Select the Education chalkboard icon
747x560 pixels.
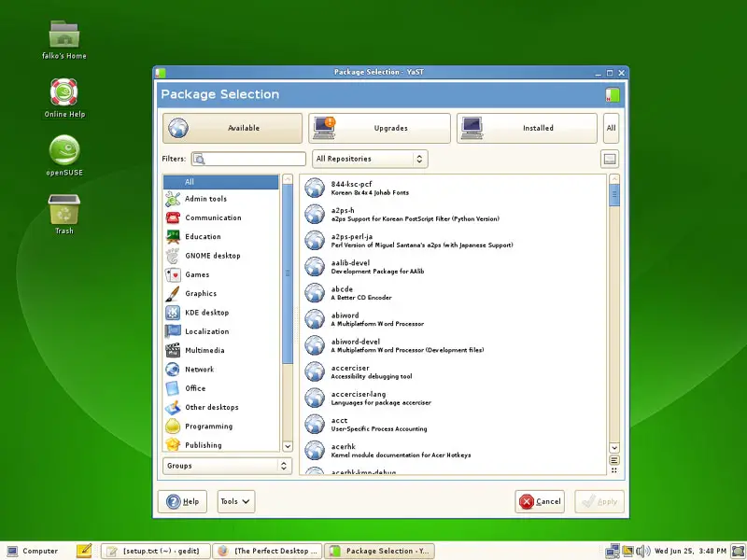tap(173, 237)
